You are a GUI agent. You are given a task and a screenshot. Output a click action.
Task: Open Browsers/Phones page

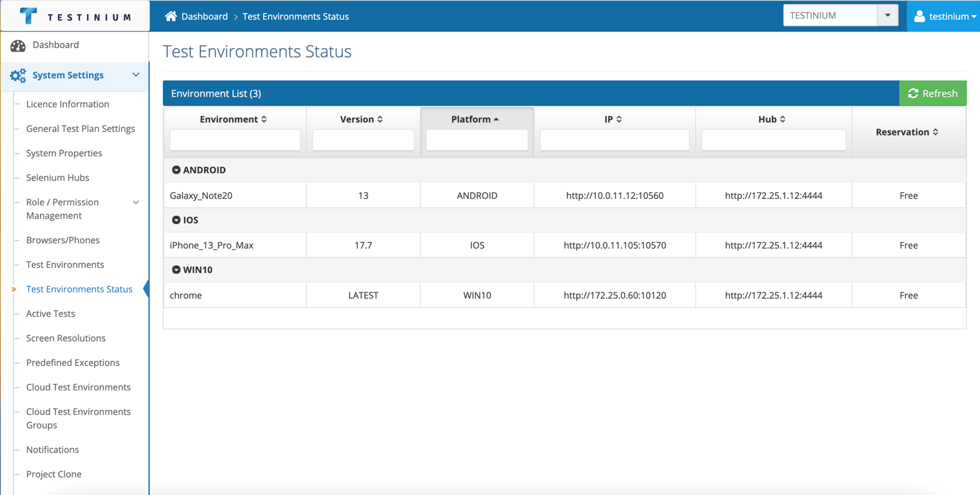pyautogui.click(x=63, y=240)
